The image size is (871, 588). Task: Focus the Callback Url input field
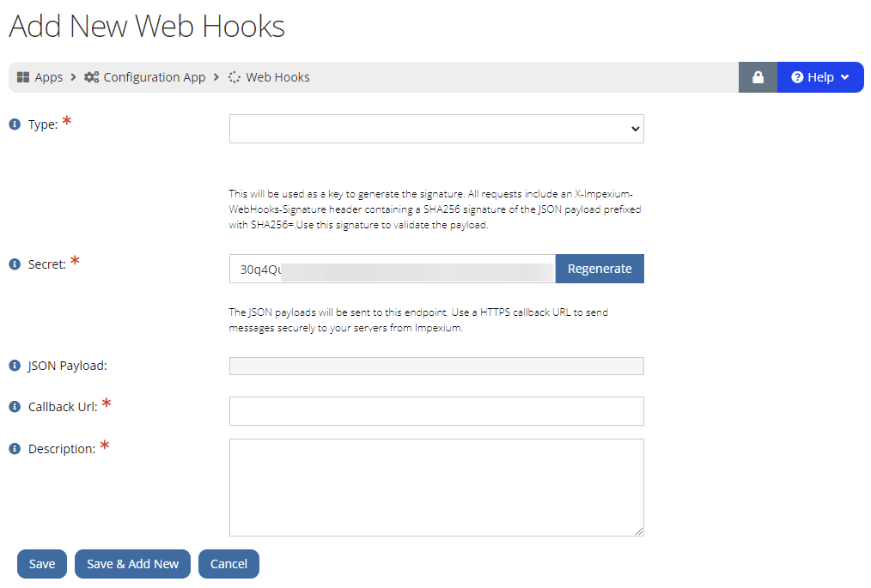[436, 411]
